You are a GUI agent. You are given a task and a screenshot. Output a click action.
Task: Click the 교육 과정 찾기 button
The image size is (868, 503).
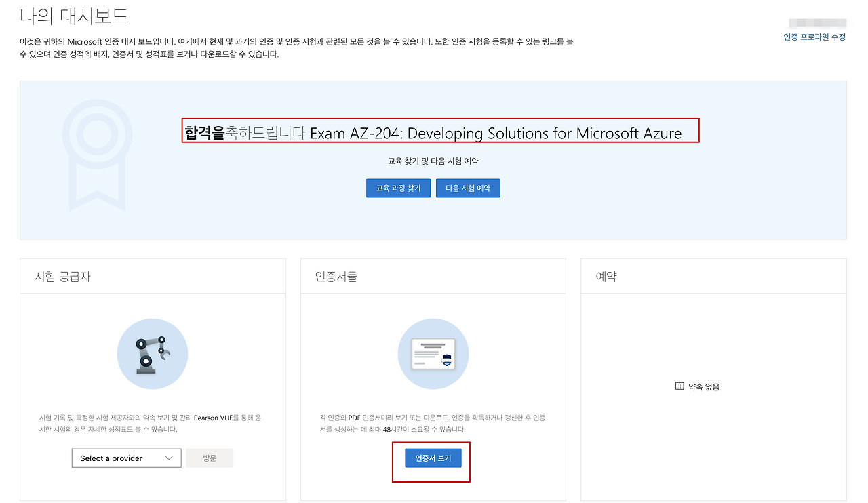click(x=398, y=188)
